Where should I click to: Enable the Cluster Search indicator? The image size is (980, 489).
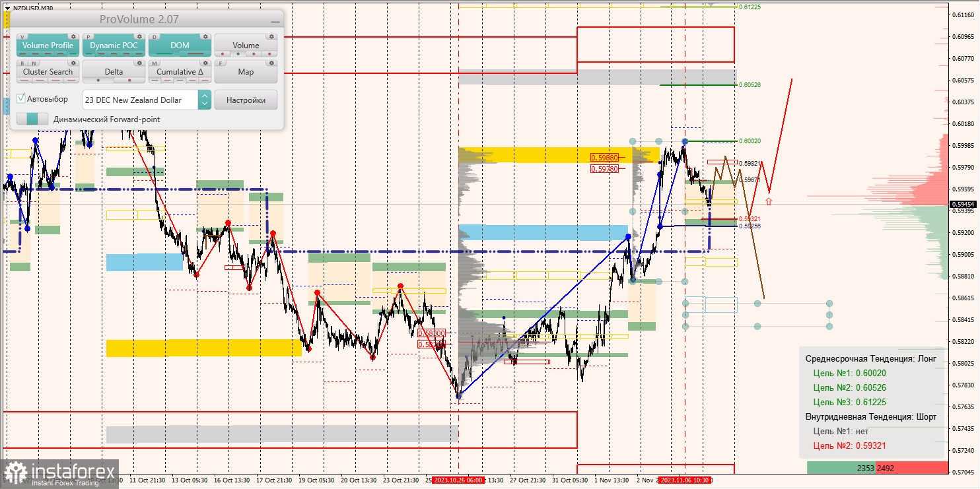click(x=48, y=71)
